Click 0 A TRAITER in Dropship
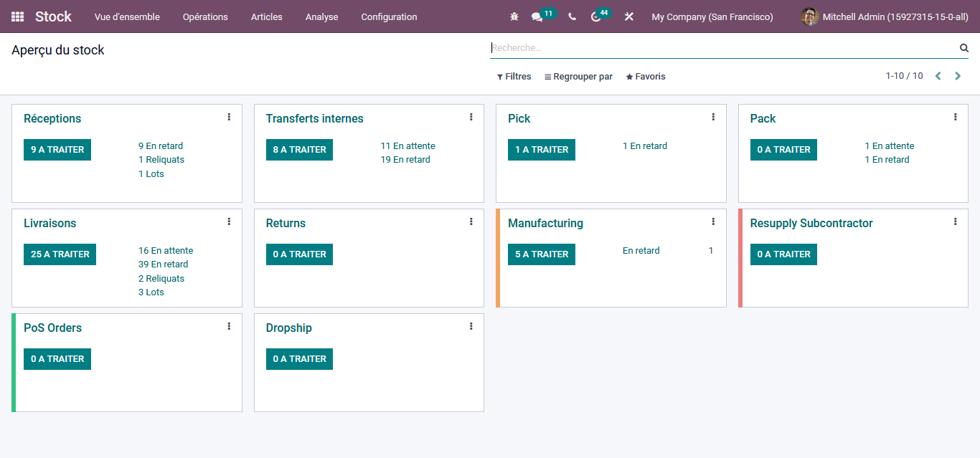 click(299, 359)
